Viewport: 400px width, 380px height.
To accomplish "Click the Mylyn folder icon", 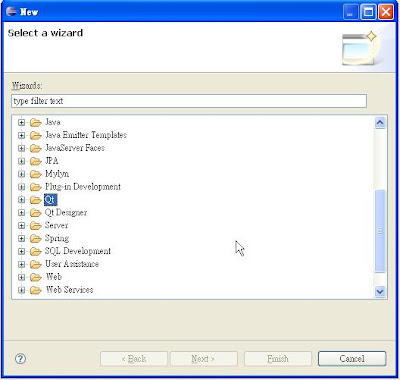I will tap(35, 174).
